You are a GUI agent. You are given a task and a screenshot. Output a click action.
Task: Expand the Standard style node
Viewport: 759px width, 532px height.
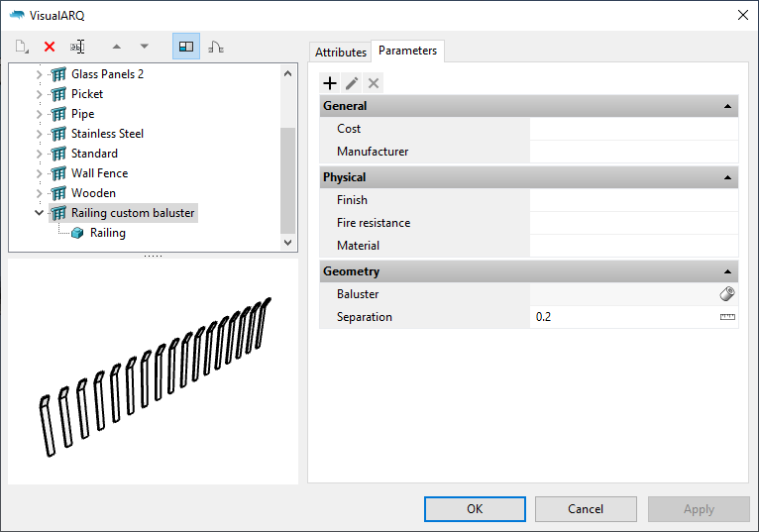[40, 154]
